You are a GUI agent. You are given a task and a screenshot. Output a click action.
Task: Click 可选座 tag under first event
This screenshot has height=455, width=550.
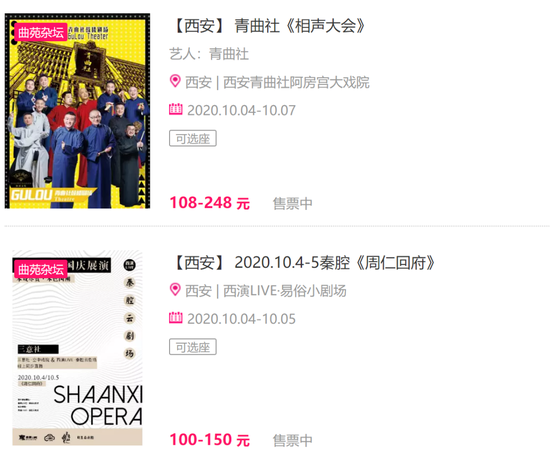[193, 138]
